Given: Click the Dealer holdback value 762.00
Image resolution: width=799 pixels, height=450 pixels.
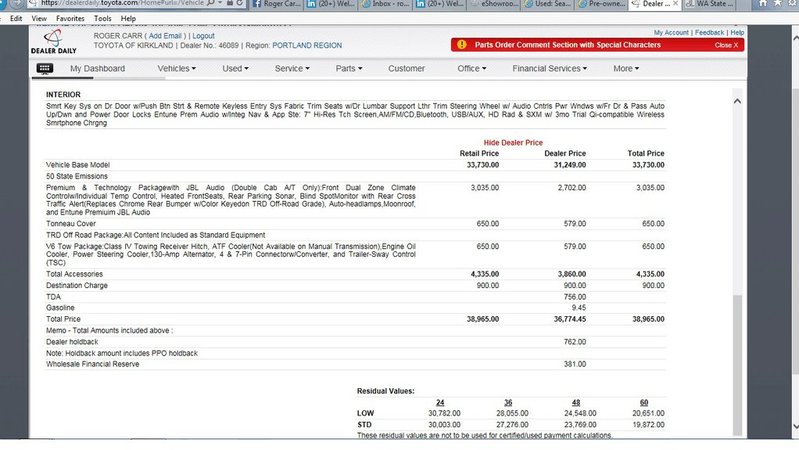Looking at the screenshot, I should [x=575, y=342].
